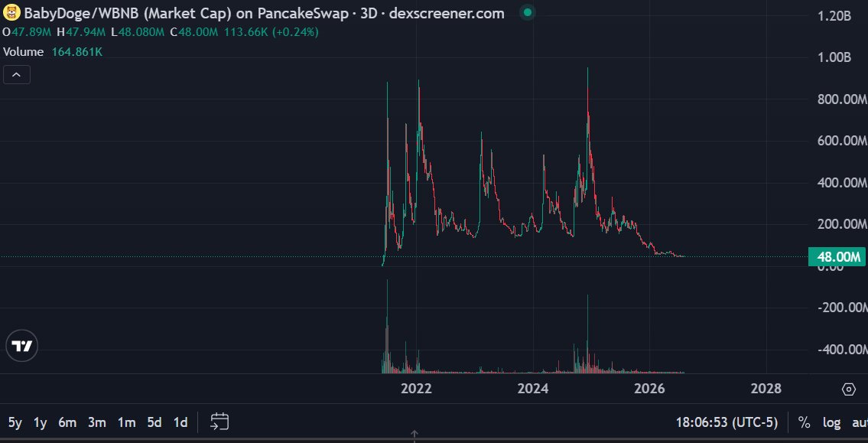868x443 pixels.
Task: Open timezone menu showing 18:06:53 (UTC-5)
Action: pyautogui.click(x=727, y=422)
